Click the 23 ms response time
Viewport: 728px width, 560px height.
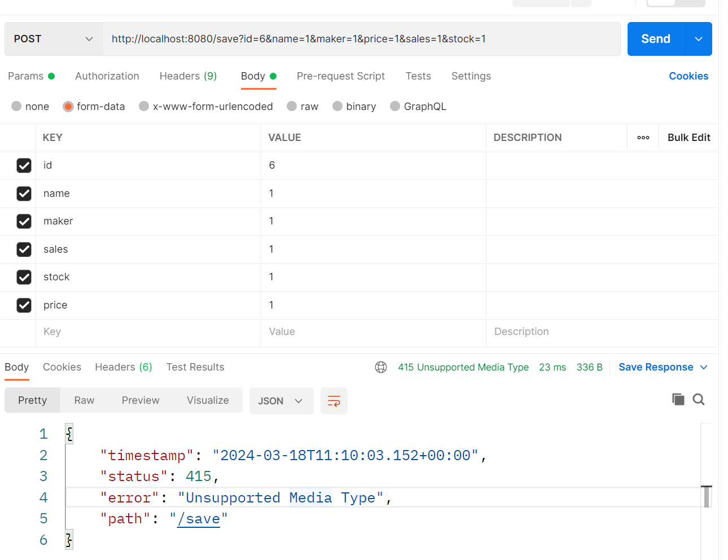pyautogui.click(x=552, y=367)
